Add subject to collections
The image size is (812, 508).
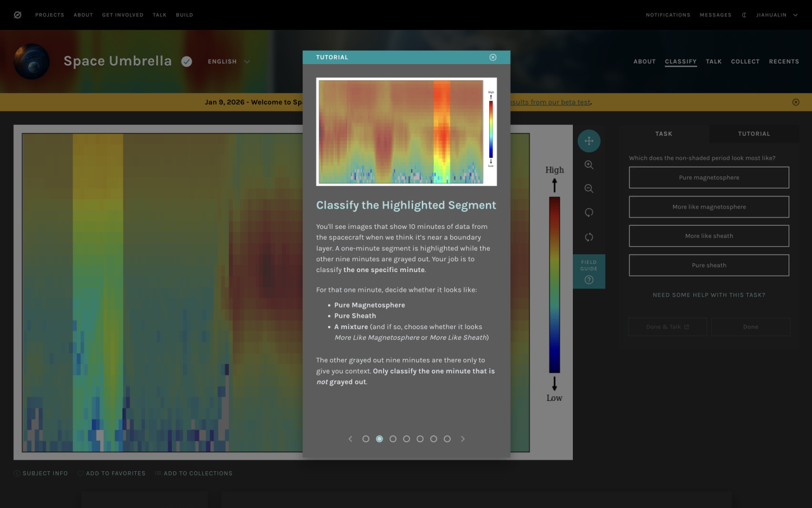click(x=193, y=473)
